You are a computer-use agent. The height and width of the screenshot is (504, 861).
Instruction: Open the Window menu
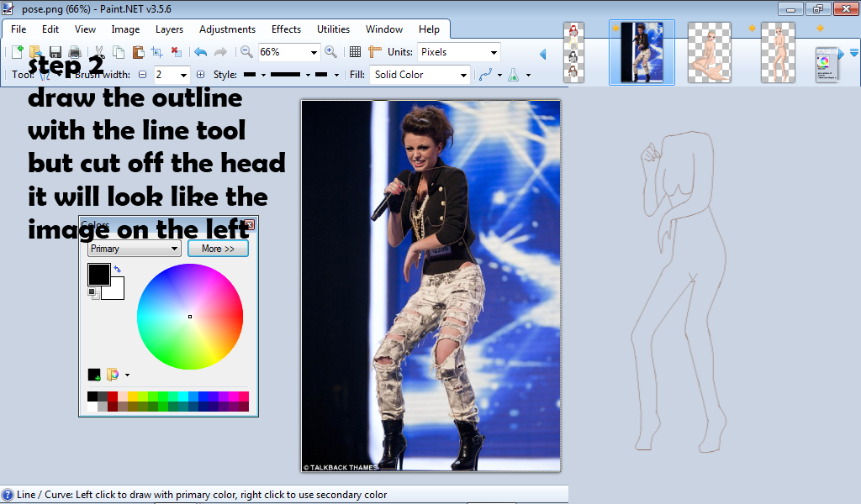384,29
